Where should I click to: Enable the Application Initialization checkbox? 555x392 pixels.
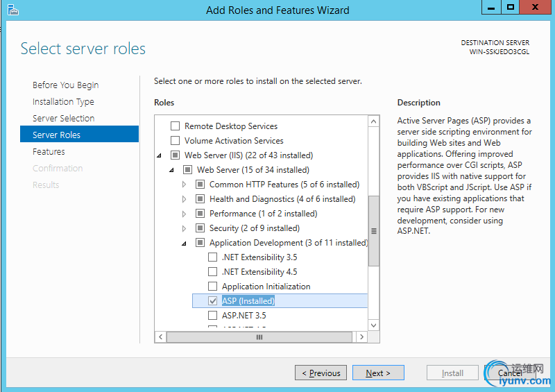click(x=213, y=287)
